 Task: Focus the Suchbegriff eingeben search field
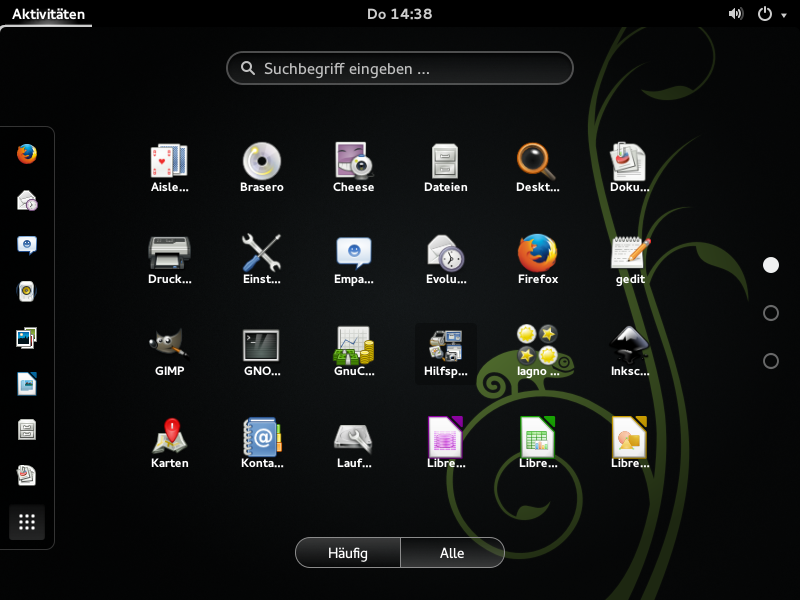point(399,68)
